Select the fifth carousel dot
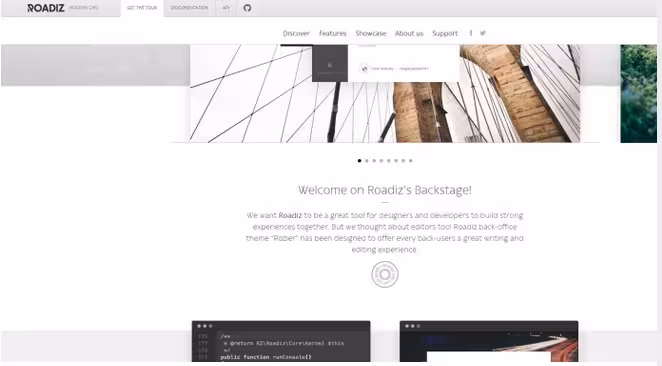The width and height of the screenshot is (662, 366). click(x=389, y=161)
